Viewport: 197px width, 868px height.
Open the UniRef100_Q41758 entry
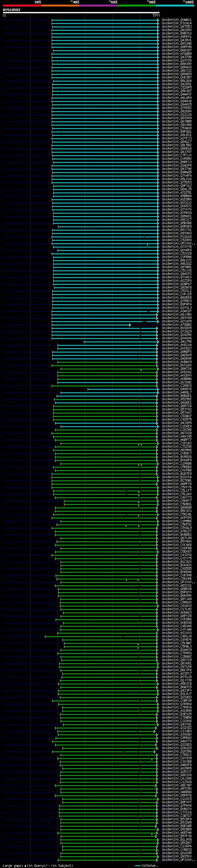pyautogui.click(x=177, y=342)
